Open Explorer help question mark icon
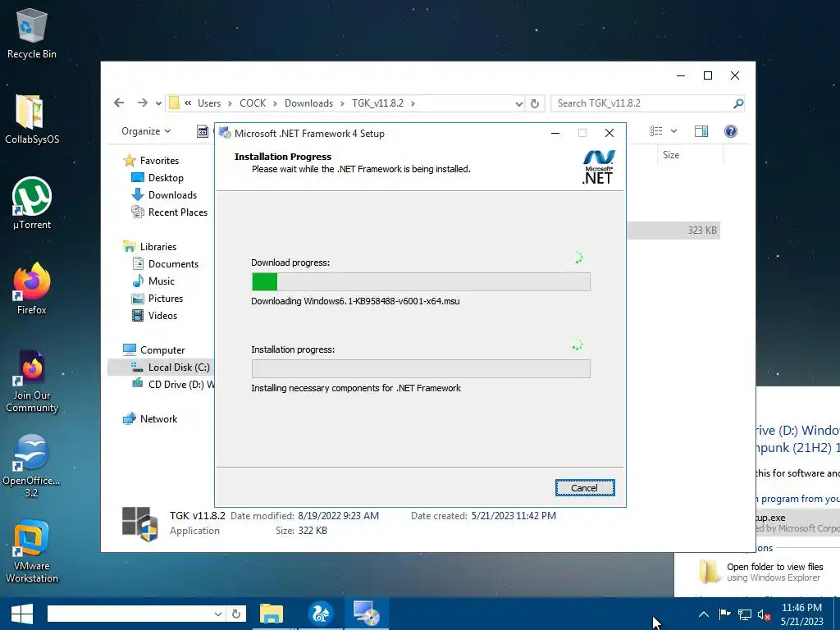Viewport: 840px width, 630px height. pos(731,131)
